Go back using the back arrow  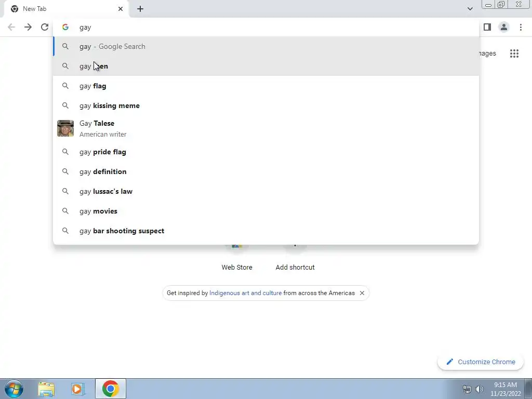pos(11,27)
